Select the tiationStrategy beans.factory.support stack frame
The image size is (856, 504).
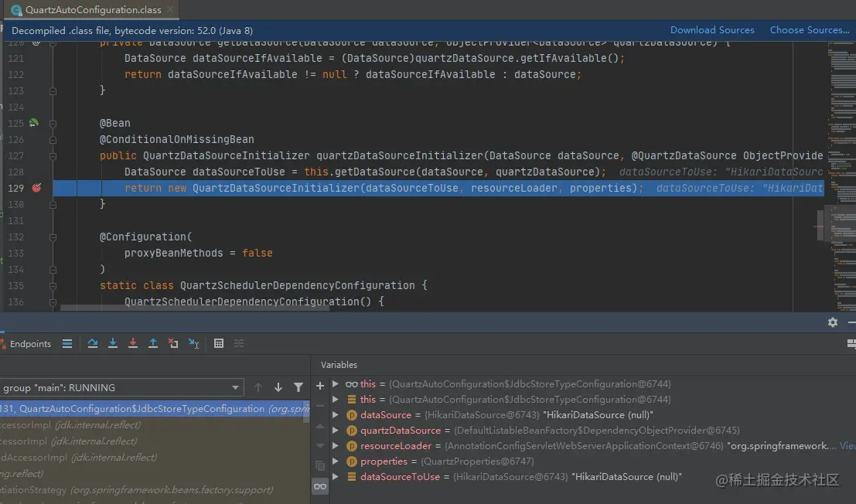click(155, 490)
